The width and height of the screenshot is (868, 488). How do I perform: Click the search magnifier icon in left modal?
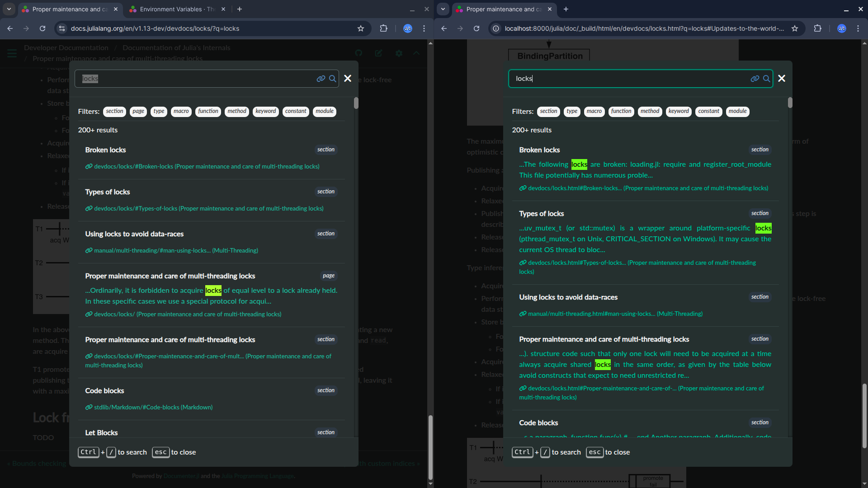pyautogui.click(x=332, y=79)
